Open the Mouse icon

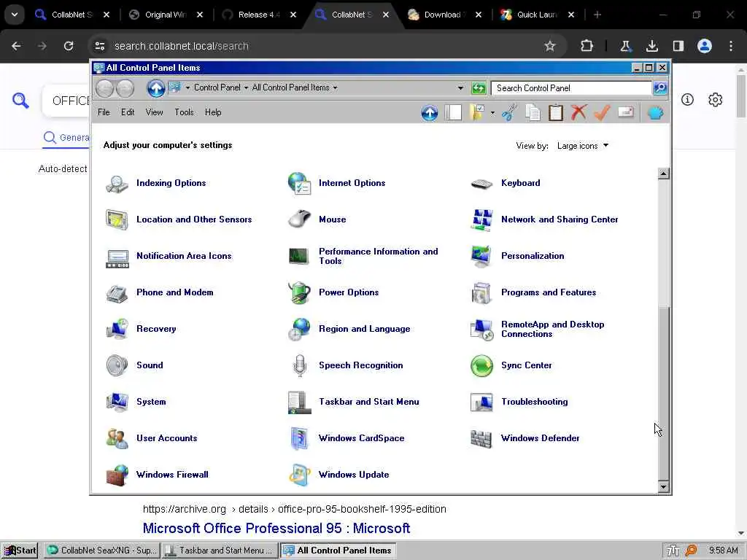[x=299, y=219]
